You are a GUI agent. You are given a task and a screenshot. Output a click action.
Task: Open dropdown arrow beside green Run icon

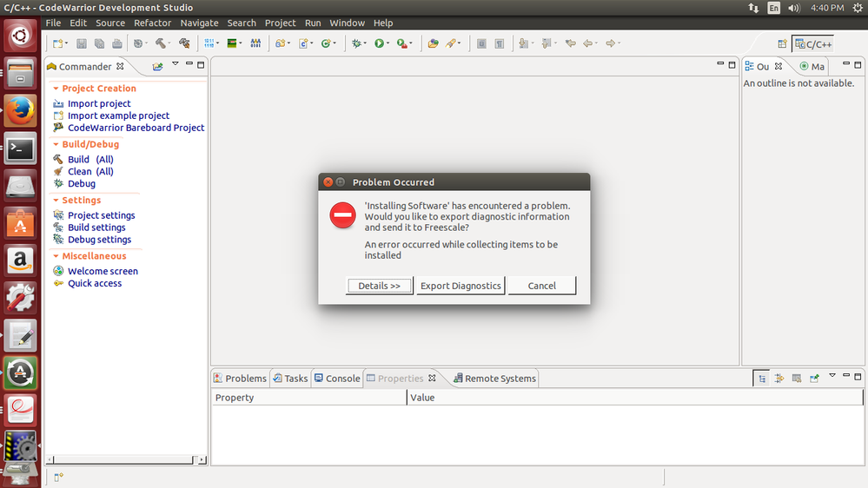click(x=388, y=43)
